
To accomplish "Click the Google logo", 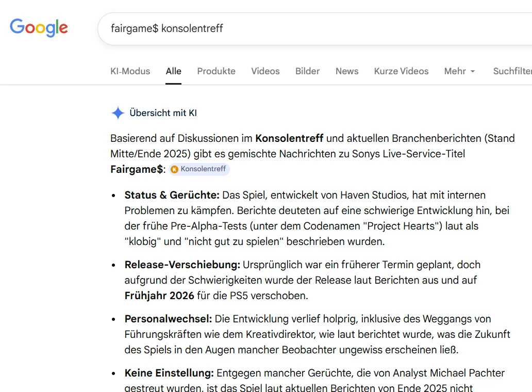I will point(39,28).
